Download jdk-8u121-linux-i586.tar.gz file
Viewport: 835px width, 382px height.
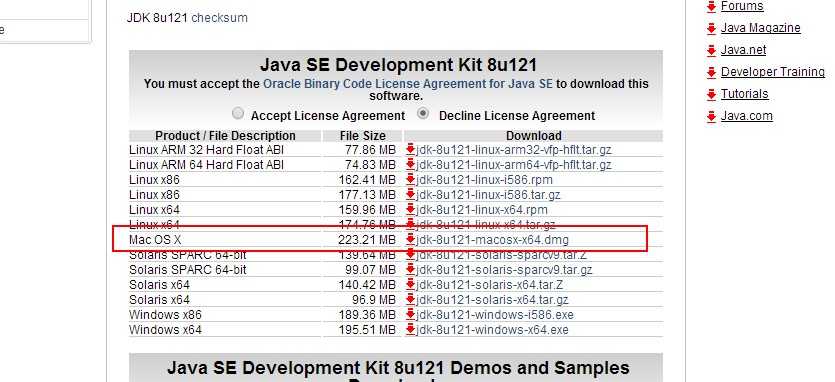coord(488,195)
